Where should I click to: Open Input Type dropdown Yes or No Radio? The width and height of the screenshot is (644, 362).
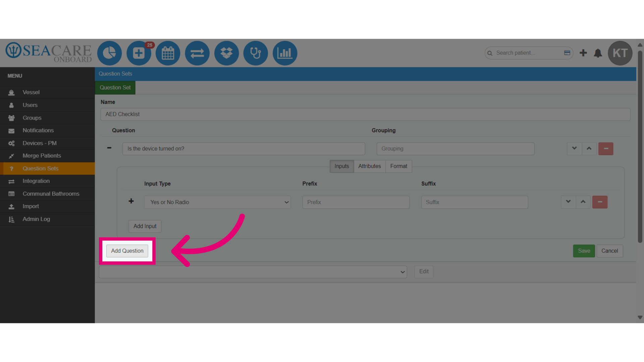point(217,202)
